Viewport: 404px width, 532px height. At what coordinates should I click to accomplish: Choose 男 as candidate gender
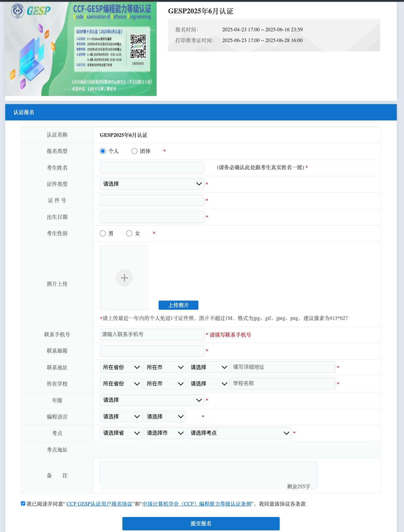click(103, 233)
